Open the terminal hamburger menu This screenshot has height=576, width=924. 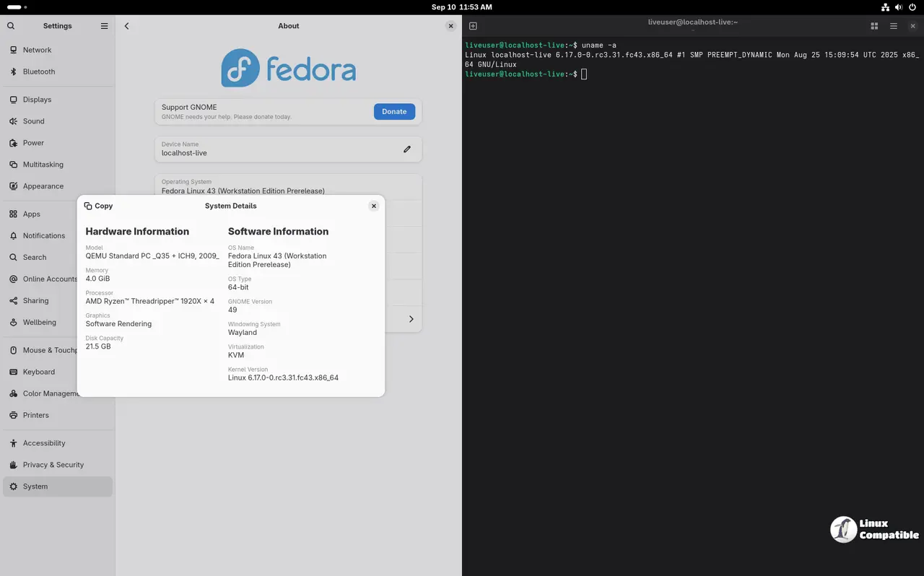point(894,26)
